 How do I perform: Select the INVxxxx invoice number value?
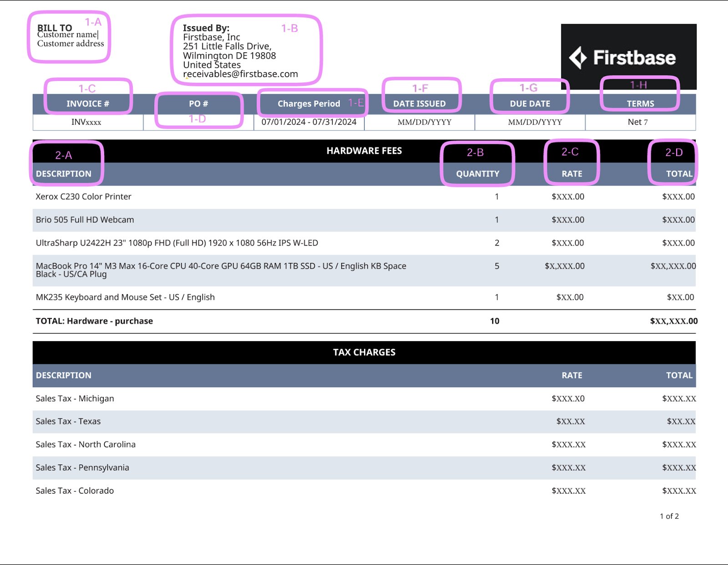[86, 122]
